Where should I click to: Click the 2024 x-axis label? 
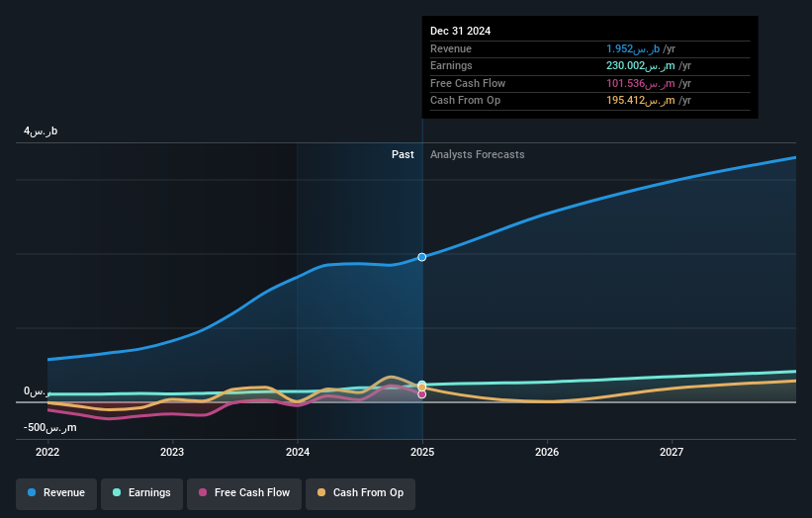click(298, 452)
